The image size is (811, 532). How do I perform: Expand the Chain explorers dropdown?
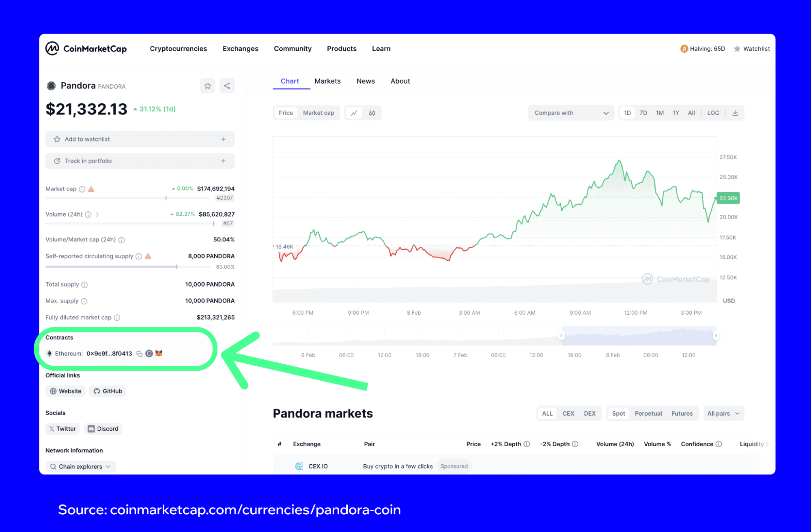coord(80,467)
